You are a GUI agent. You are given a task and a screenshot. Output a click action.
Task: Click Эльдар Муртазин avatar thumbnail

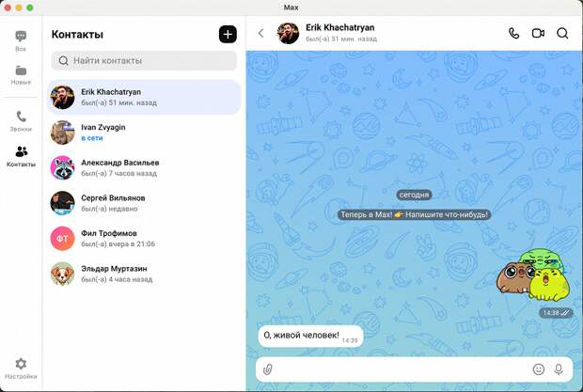tap(62, 274)
